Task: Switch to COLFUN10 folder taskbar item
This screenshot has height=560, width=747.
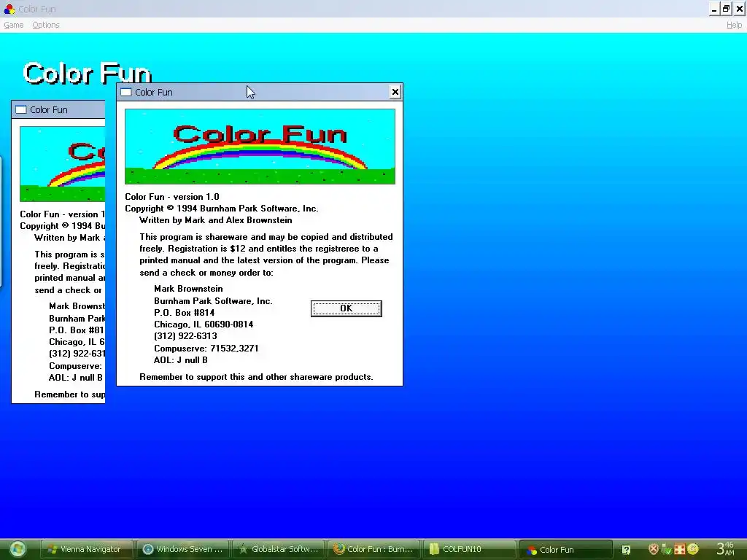Action: [470, 549]
